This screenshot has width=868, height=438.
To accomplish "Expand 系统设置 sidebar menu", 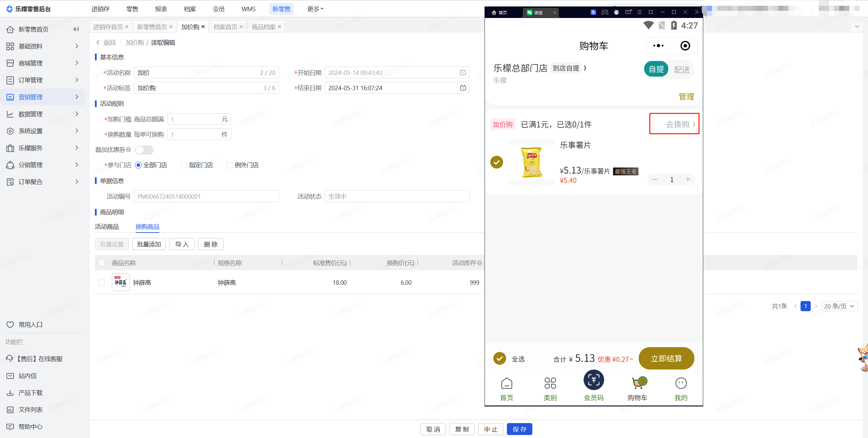I will (42, 131).
